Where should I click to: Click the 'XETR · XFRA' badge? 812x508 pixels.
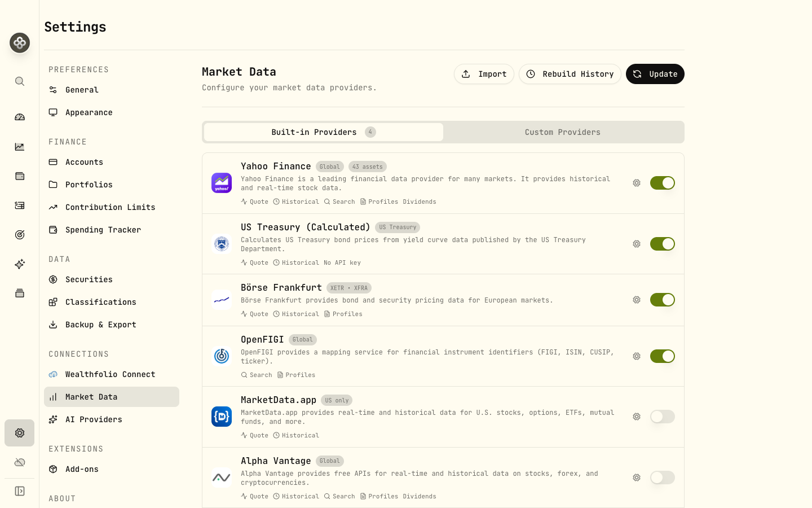point(349,288)
